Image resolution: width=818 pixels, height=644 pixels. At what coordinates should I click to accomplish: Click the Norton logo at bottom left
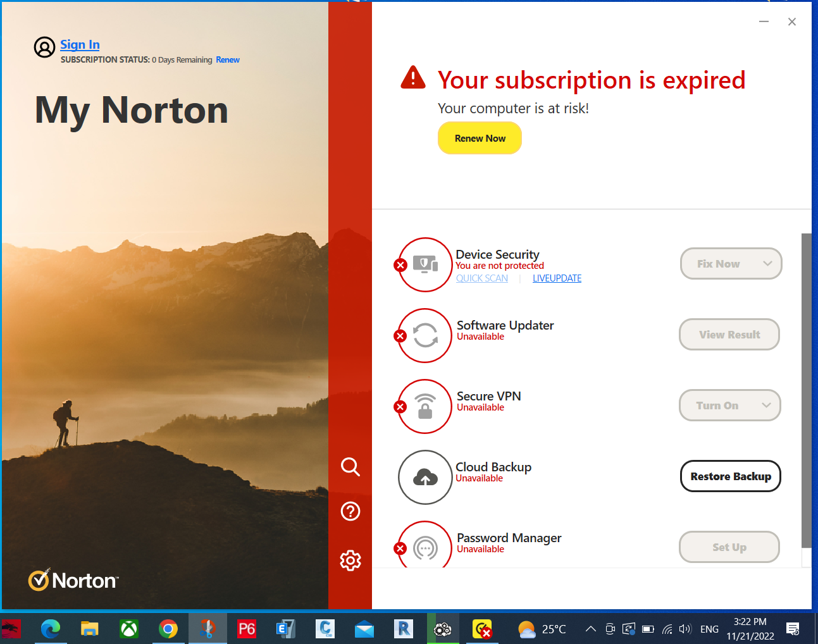click(73, 580)
